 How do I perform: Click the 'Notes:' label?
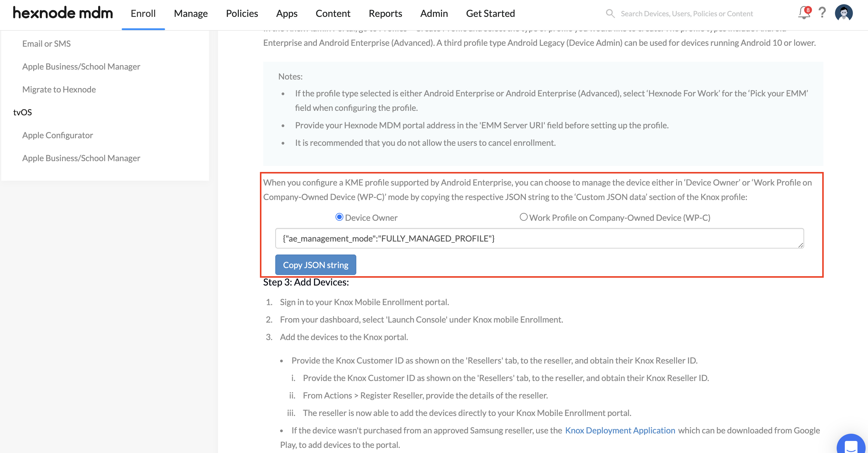(290, 77)
